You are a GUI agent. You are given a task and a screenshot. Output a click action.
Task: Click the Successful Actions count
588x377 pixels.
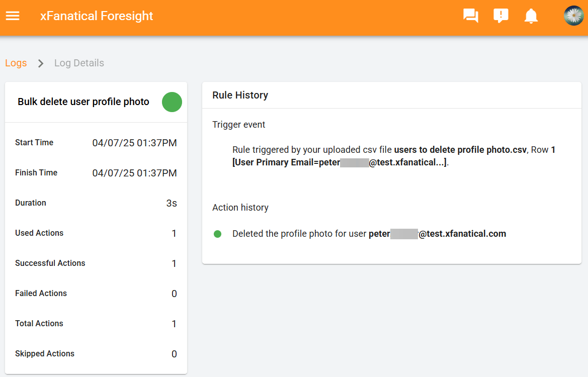coord(174,263)
